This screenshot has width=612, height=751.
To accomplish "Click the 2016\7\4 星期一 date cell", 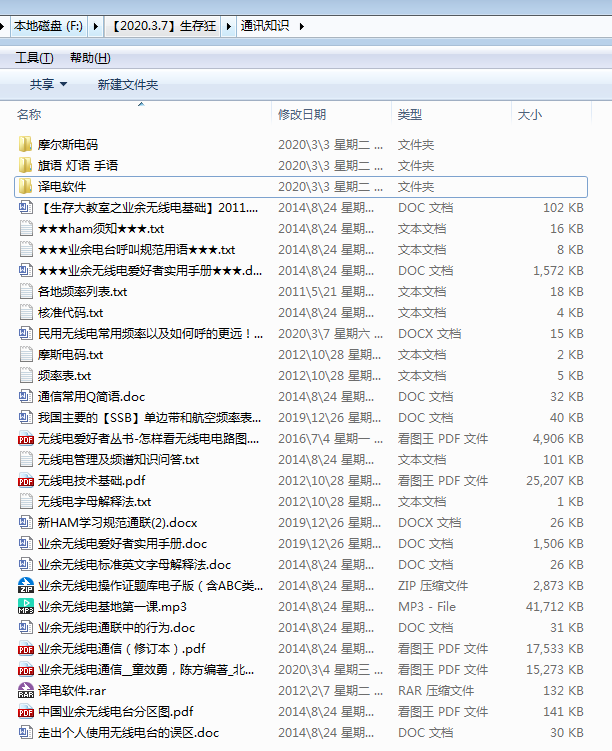I will (330, 439).
